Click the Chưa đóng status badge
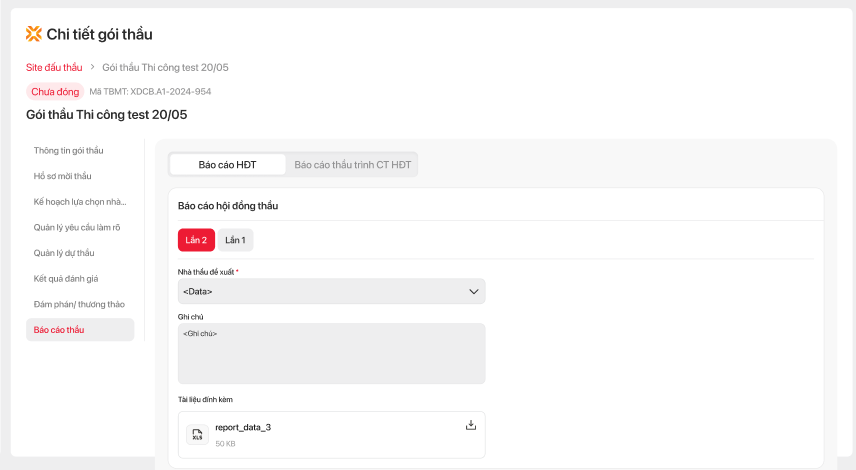 click(55, 91)
